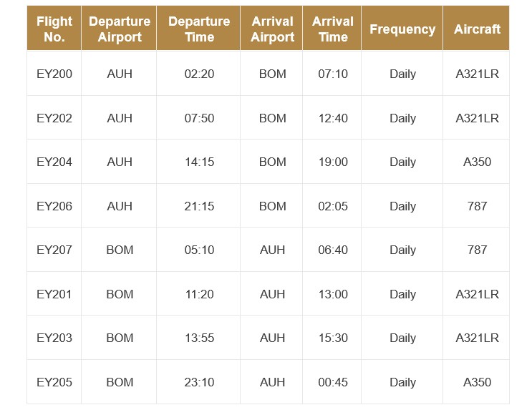Click the 02:20 departure time cell
The image size is (532, 420).
coord(199,74)
